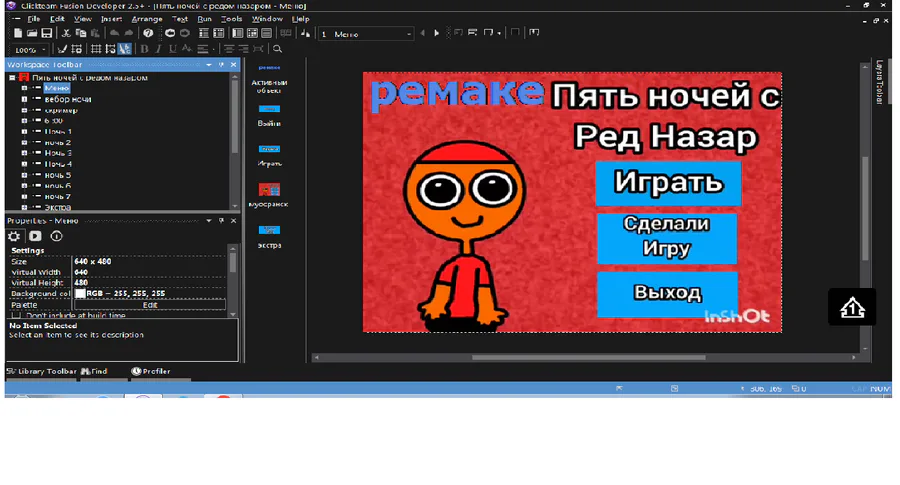Select the Ночь 4 frame in tree
The width and height of the screenshot is (900, 485).
click(x=58, y=164)
